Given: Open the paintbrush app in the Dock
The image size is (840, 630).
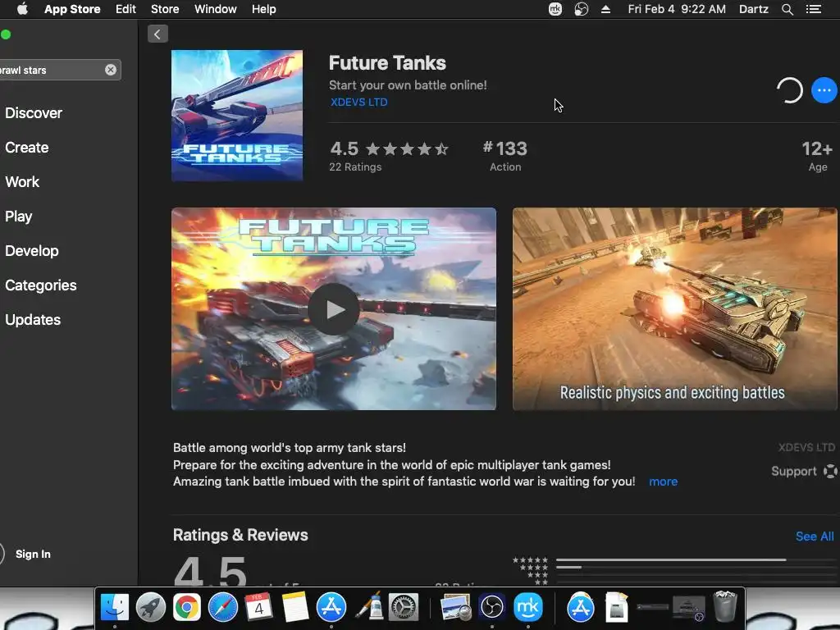Looking at the screenshot, I should 368,608.
